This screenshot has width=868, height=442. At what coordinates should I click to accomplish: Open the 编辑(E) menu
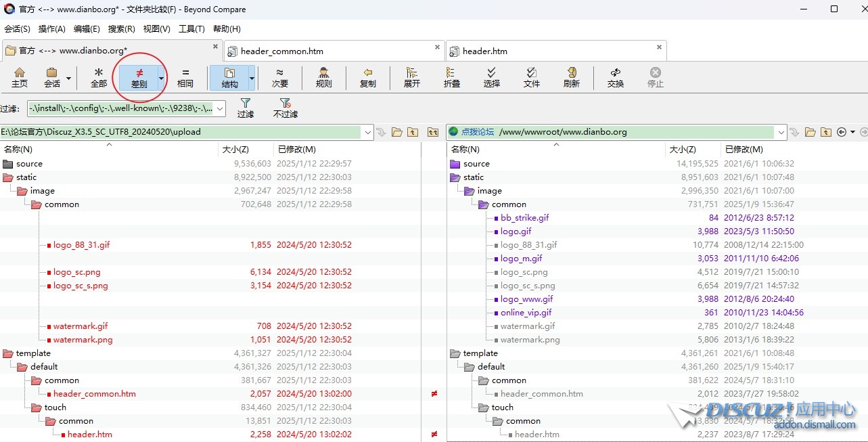point(87,29)
